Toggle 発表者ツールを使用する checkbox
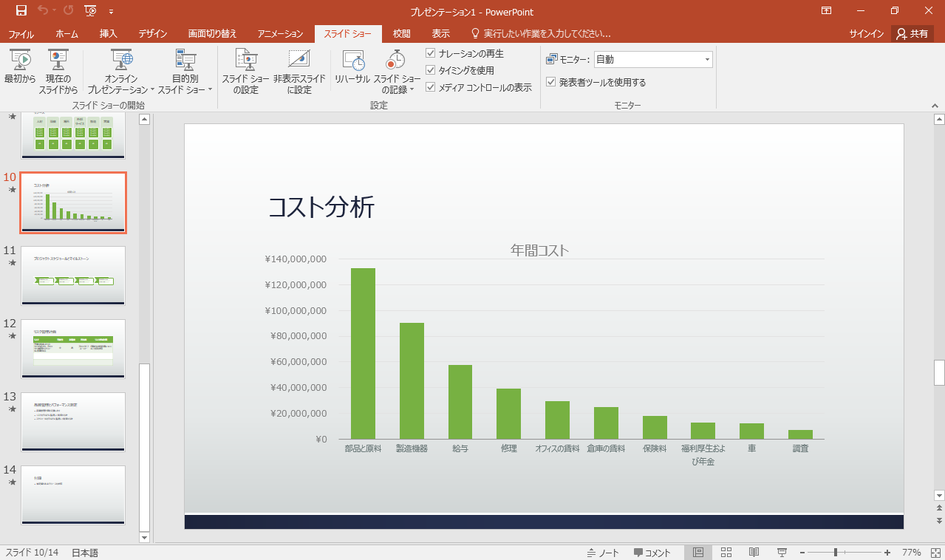 (550, 82)
